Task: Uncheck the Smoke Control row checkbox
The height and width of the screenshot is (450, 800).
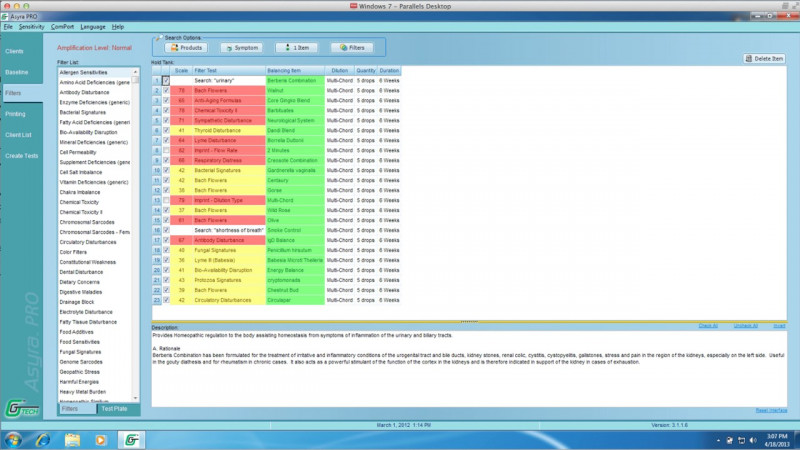Action: pos(166,230)
